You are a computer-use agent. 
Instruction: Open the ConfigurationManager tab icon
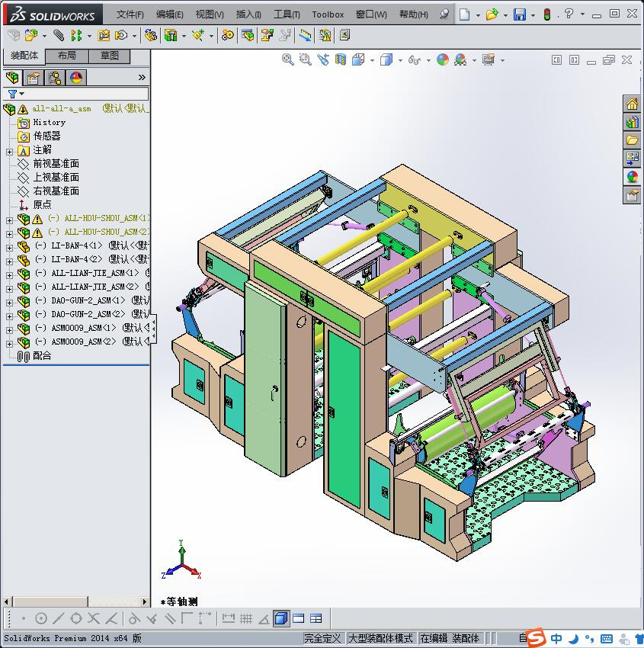click(55, 77)
